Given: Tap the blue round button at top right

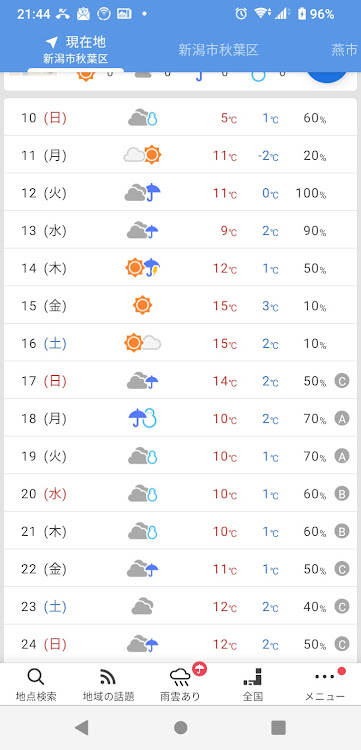Looking at the screenshot, I should tap(327, 77).
